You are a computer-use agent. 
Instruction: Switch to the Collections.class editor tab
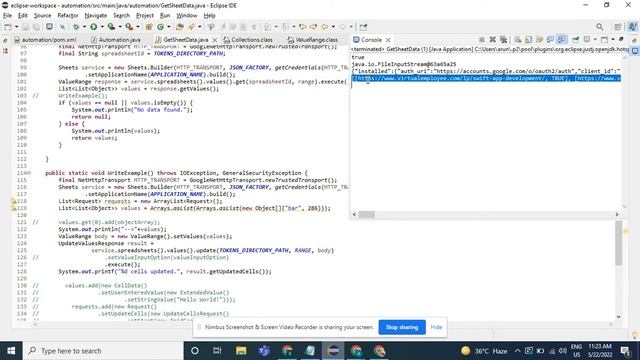pyautogui.click(x=248, y=40)
